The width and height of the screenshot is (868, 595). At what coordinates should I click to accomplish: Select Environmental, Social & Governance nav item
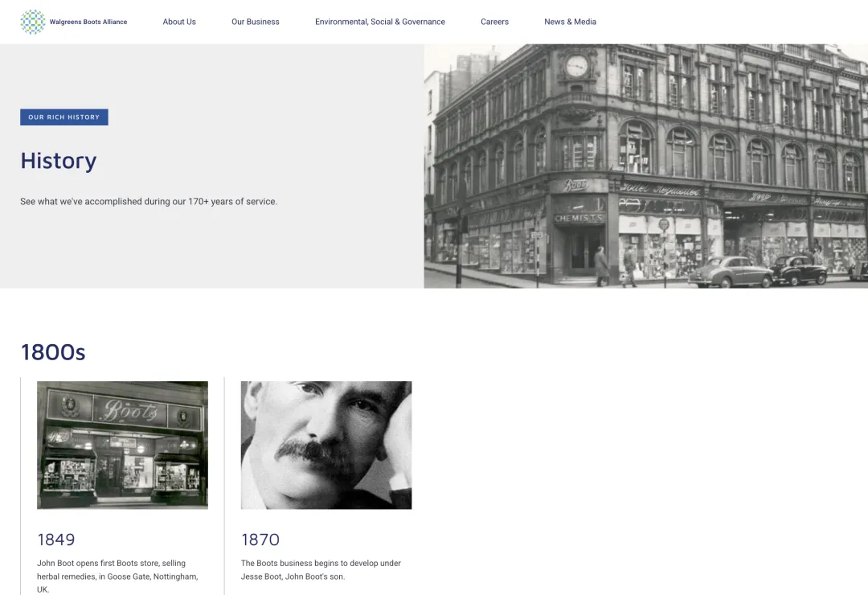click(380, 22)
